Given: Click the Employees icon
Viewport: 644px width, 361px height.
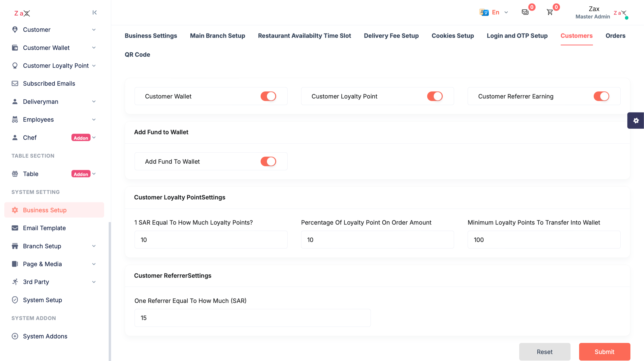Looking at the screenshot, I should coord(15,120).
